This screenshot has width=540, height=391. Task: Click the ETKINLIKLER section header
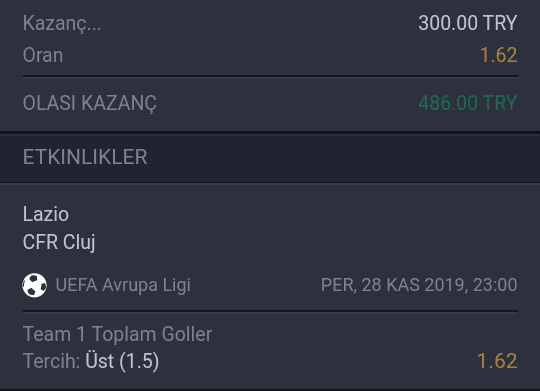point(85,157)
